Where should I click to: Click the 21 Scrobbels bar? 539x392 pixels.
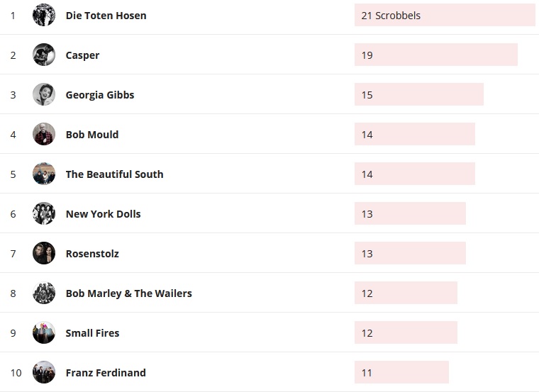[x=445, y=15]
